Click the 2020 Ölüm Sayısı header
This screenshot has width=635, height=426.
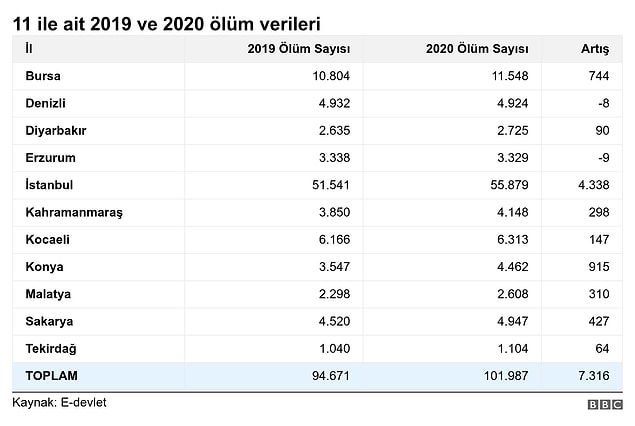(477, 49)
